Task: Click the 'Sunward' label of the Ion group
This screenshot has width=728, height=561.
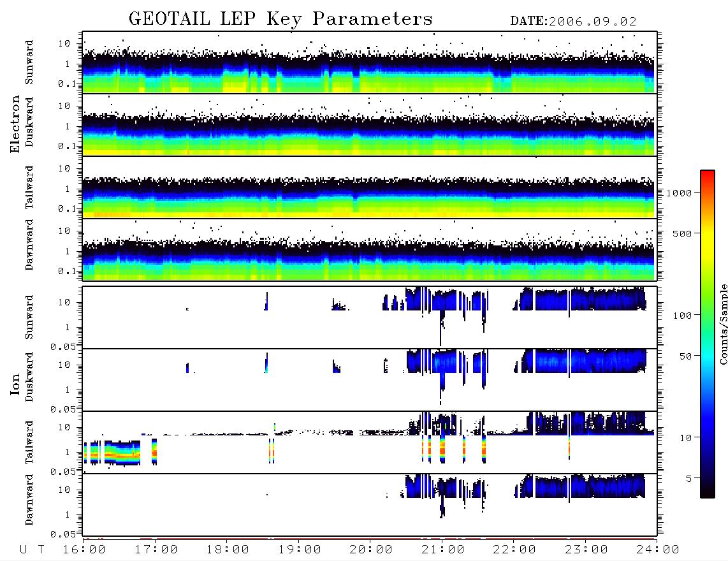Action: click(x=29, y=317)
